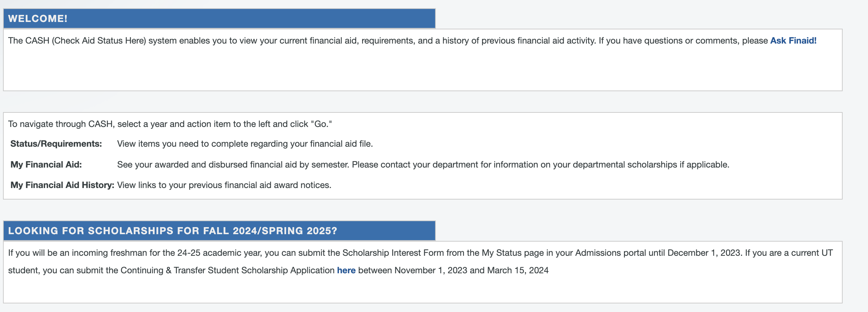Select the Status/Requirements: label
This screenshot has height=312, width=868.
[56, 144]
